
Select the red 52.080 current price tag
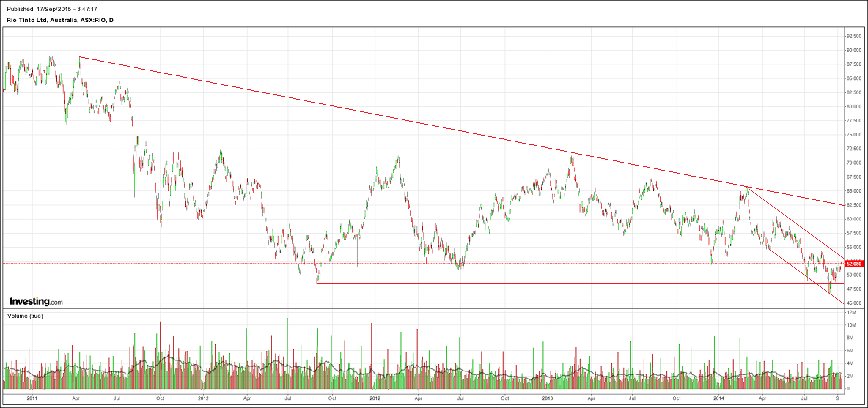[x=853, y=264]
